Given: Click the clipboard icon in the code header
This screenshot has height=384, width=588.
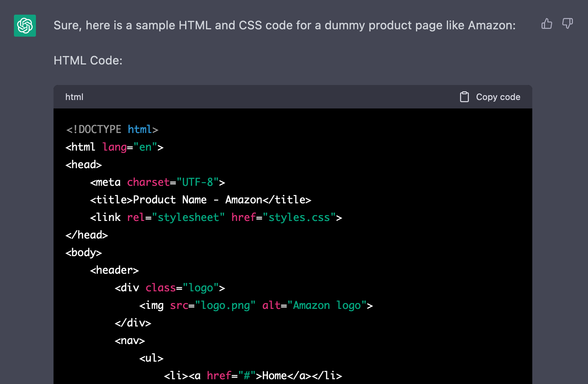Looking at the screenshot, I should click(464, 97).
